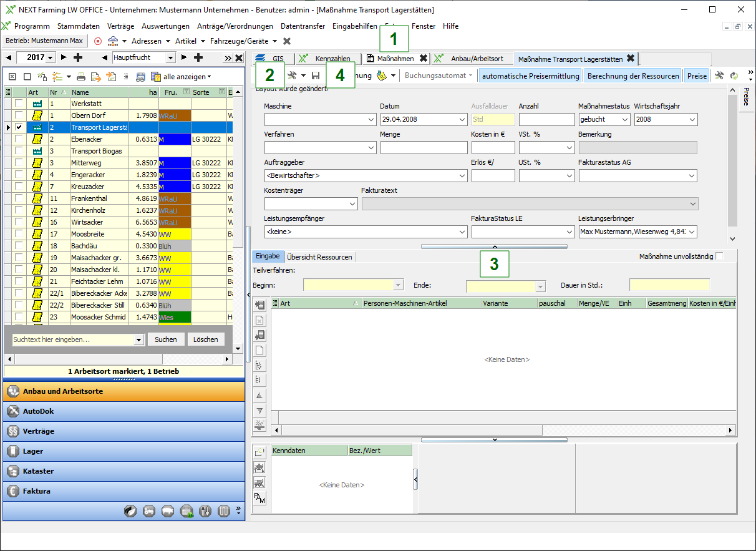Check the box for the Werkstatt row
This screenshot has height=551, width=756.
pyautogui.click(x=19, y=104)
